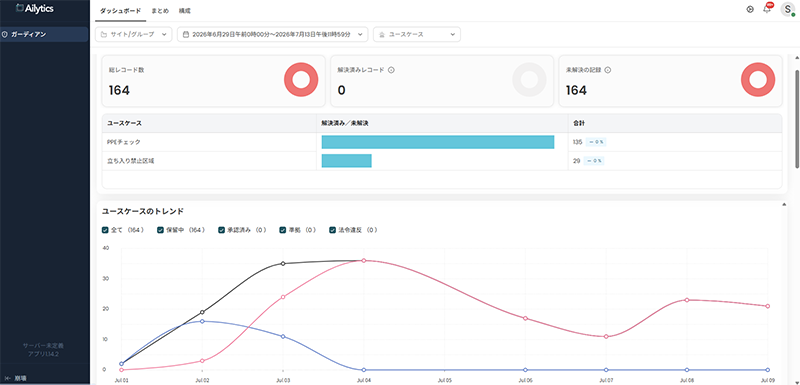Viewport: 800px width, 385px height.
Task: Toggle the 準拠 (0) checkbox
Action: 283,230
